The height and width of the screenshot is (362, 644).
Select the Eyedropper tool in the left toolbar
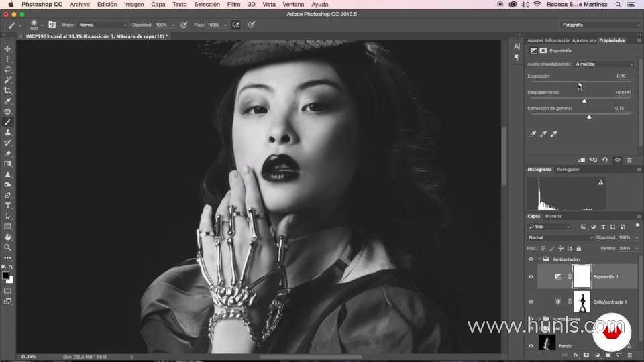(7, 101)
